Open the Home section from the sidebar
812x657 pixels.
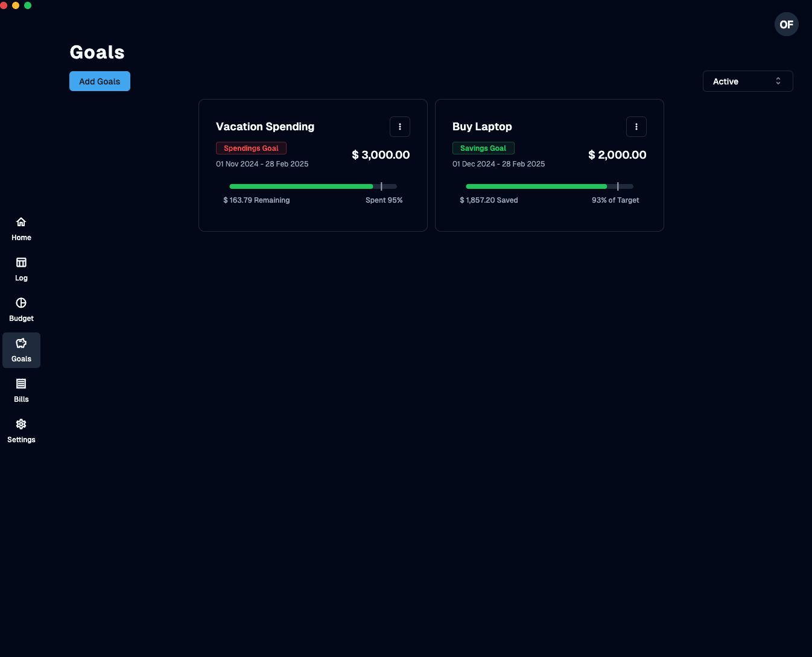tap(21, 229)
